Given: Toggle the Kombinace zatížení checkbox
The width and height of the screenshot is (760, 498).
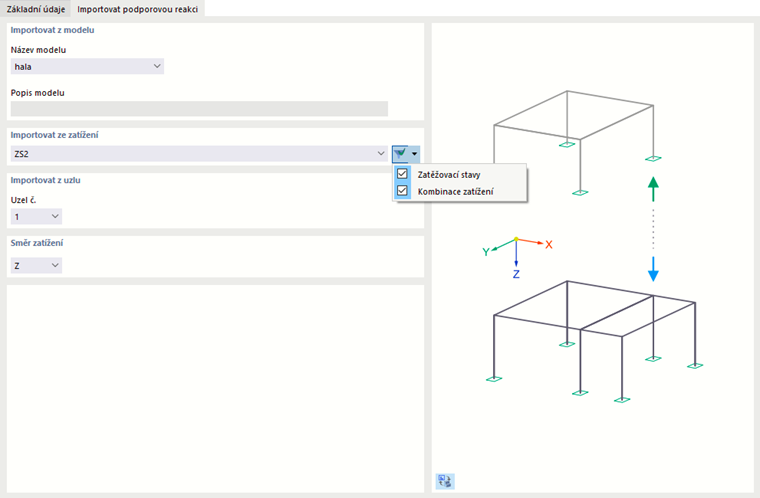Looking at the screenshot, I should (x=402, y=191).
